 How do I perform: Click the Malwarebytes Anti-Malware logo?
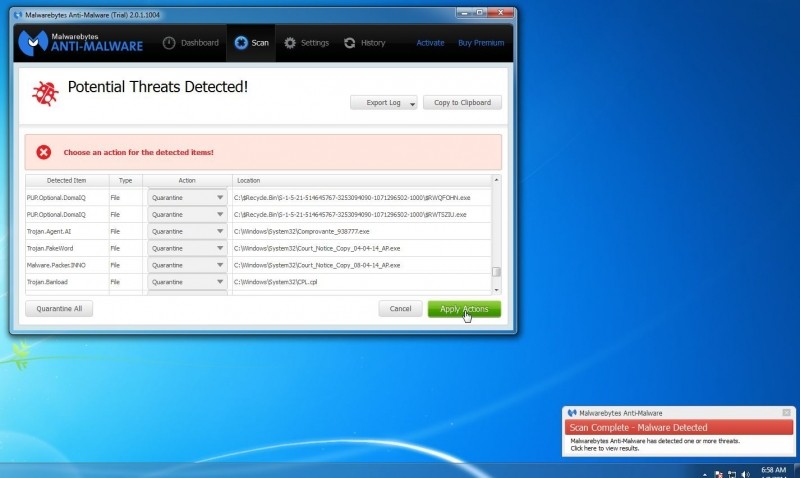(x=80, y=42)
